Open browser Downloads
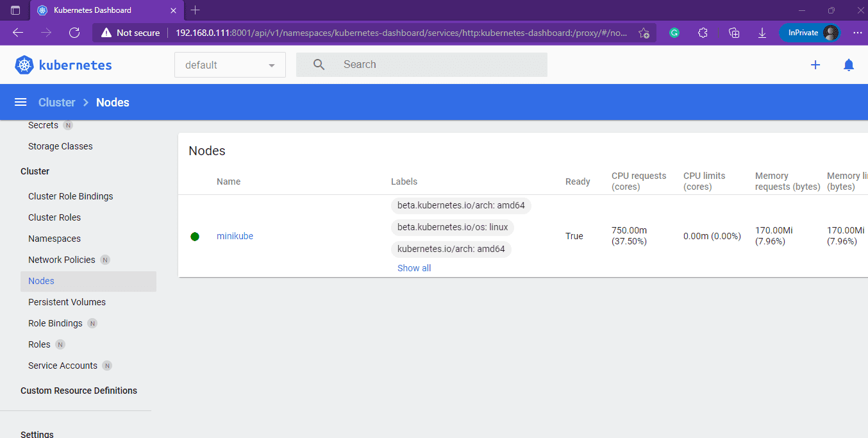868x438 pixels. click(x=762, y=32)
